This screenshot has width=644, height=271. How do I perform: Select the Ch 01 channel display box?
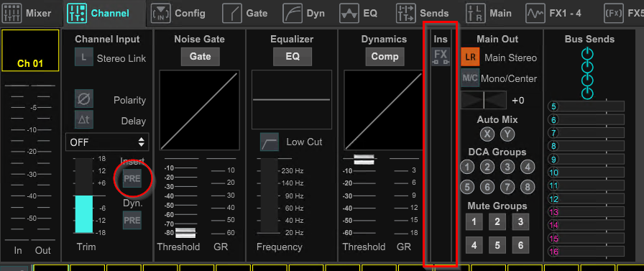coord(30,50)
